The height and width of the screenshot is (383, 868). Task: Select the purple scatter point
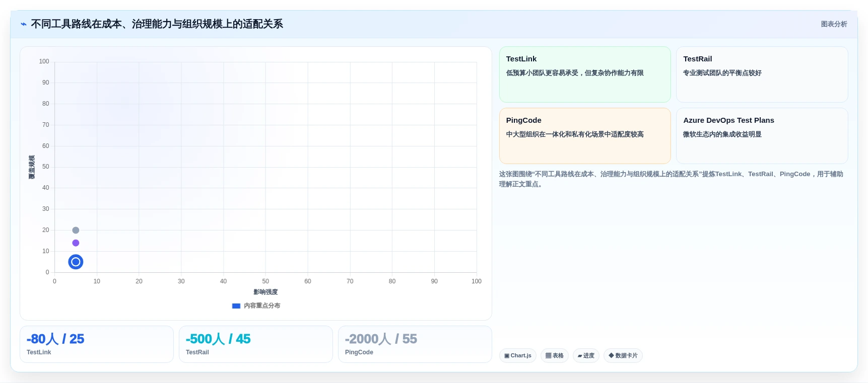click(76, 243)
